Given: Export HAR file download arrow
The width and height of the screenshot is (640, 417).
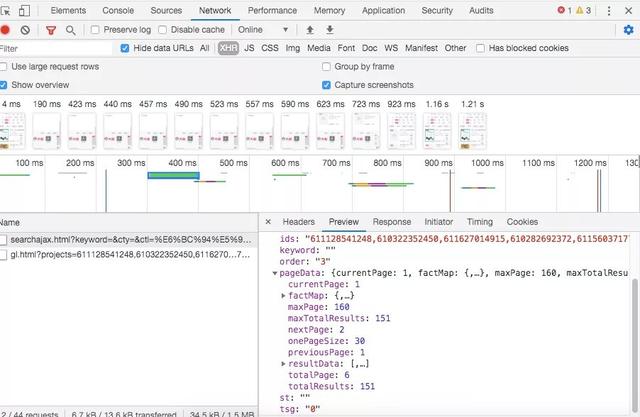Looking at the screenshot, I should click(330, 30).
